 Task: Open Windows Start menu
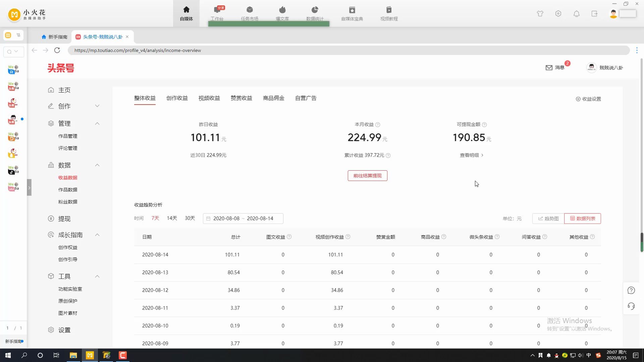[x=8, y=355]
